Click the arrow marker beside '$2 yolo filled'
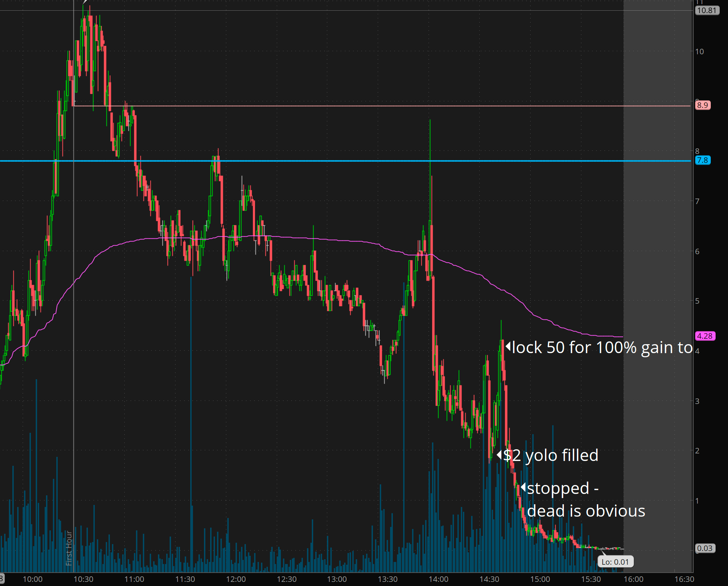 [500, 455]
